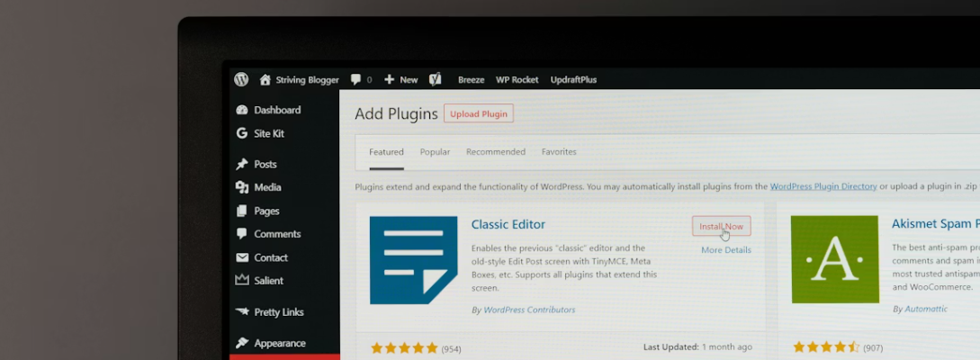The image size is (980, 360).
Task: Open the Automattic author link
Action: pyautogui.click(x=925, y=309)
